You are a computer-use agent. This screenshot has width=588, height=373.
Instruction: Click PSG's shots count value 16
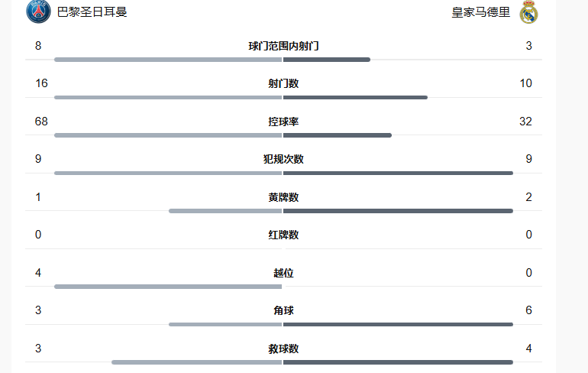coord(41,83)
